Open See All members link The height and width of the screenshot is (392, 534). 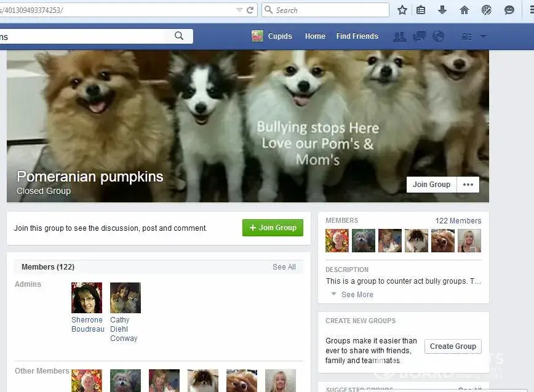coord(284,267)
